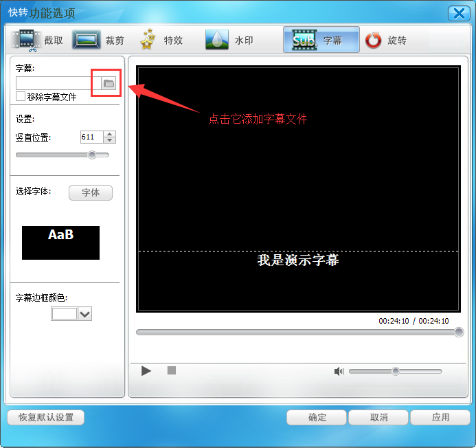Play the video preview
The width and height of the screenshot is (476, 448).
[146, 371]
